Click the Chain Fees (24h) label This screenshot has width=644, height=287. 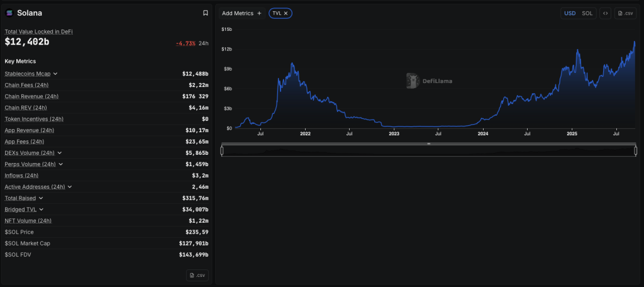[x=26, y=85]
